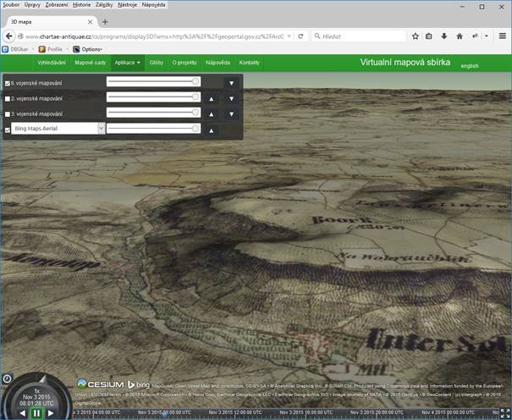
Task: Adjust Bing Maps Aerial opacity slider
Action: pos(153,129)
